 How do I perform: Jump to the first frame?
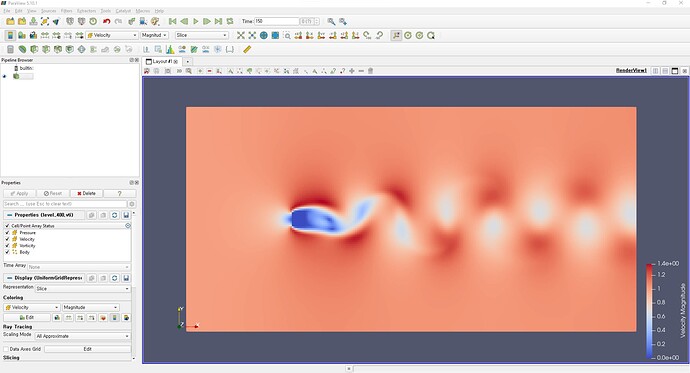click(172, 21)
